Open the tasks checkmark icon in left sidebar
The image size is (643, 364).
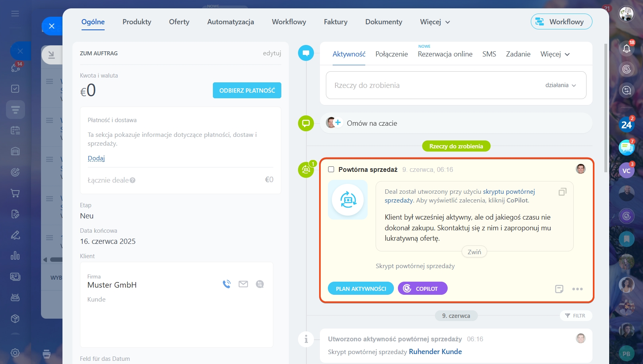coord(15,89)
